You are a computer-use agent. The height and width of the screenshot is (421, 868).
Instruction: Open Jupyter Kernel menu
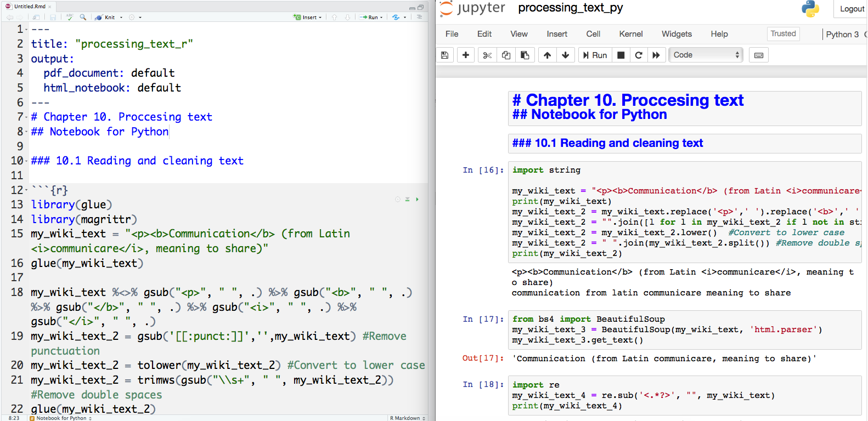631,34
